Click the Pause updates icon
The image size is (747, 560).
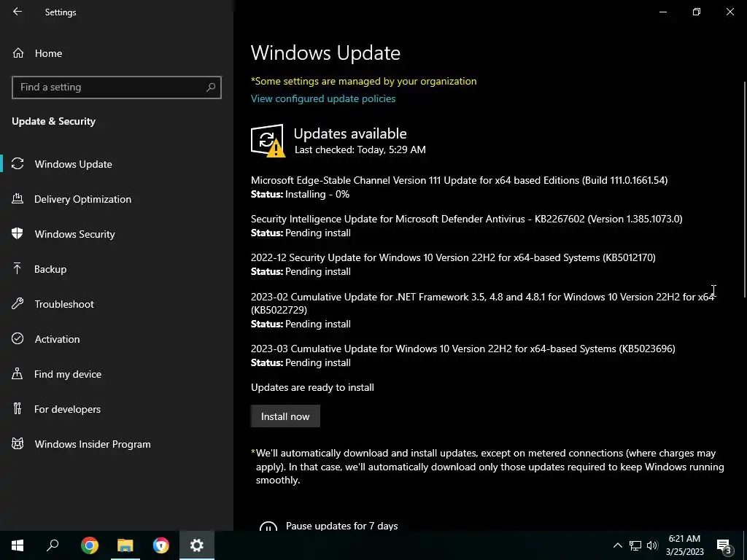click(x=268, y=526)
